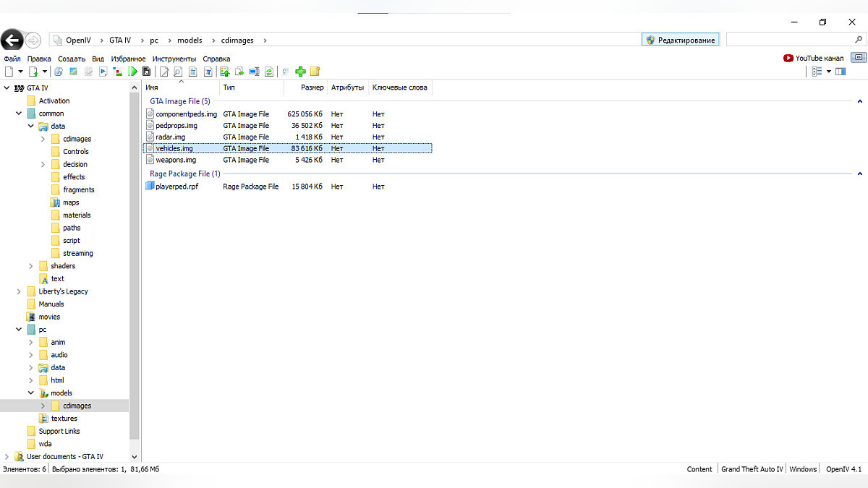Viewport: 868px width, 488px height.
Task: Click the green play arrow toolbar icon
Action: (132, 72)
